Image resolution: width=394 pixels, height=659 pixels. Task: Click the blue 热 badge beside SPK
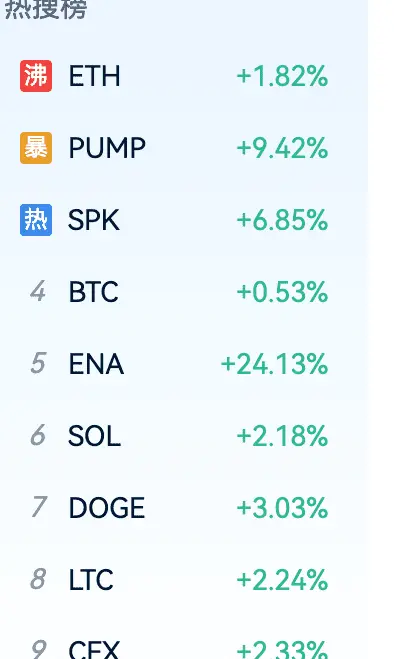tap(36, 220)
